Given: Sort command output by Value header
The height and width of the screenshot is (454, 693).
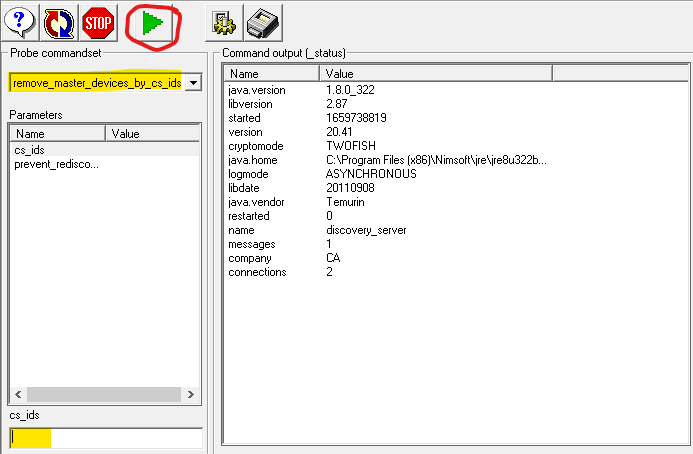Looking at the screenshot, I should (435, 73).
